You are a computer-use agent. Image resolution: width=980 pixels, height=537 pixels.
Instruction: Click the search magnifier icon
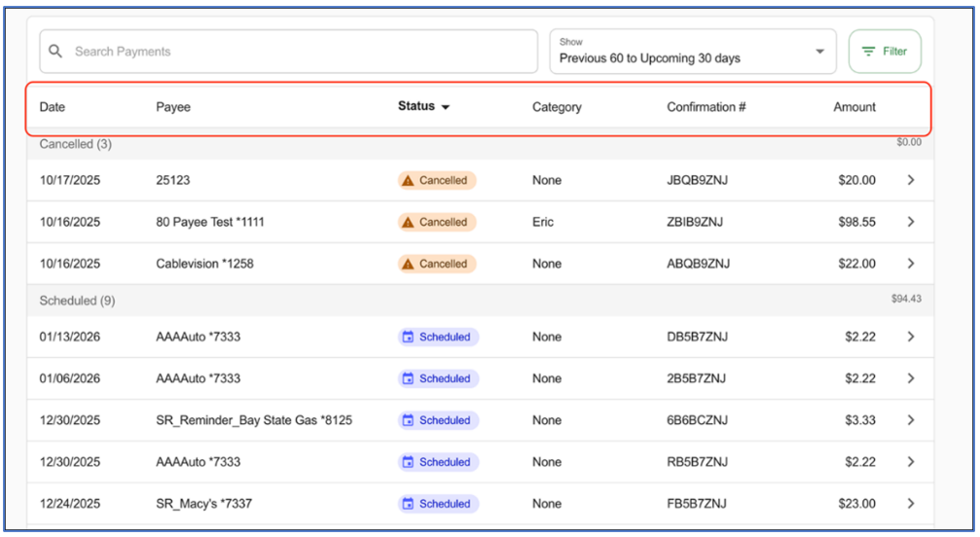pyautogui.click(x=55, y=52)
